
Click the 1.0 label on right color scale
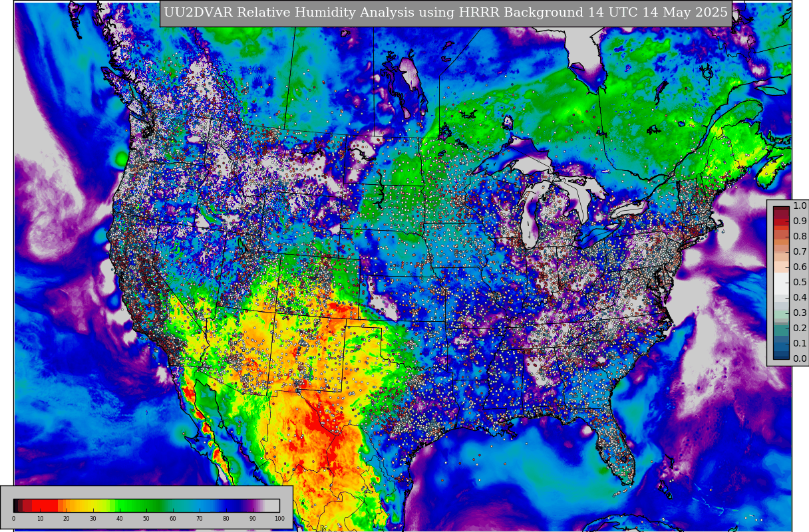pos(800,206)
